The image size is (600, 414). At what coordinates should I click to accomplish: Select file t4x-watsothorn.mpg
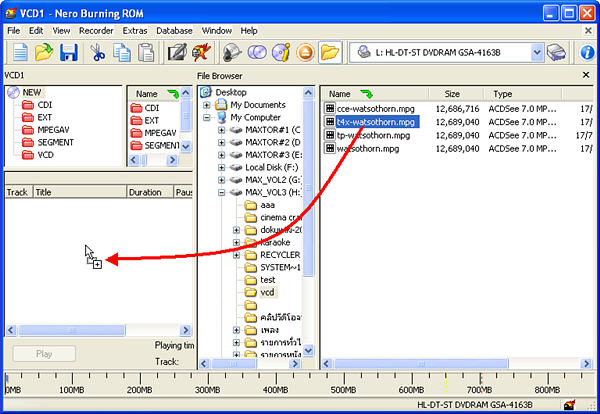coord(377,122)
